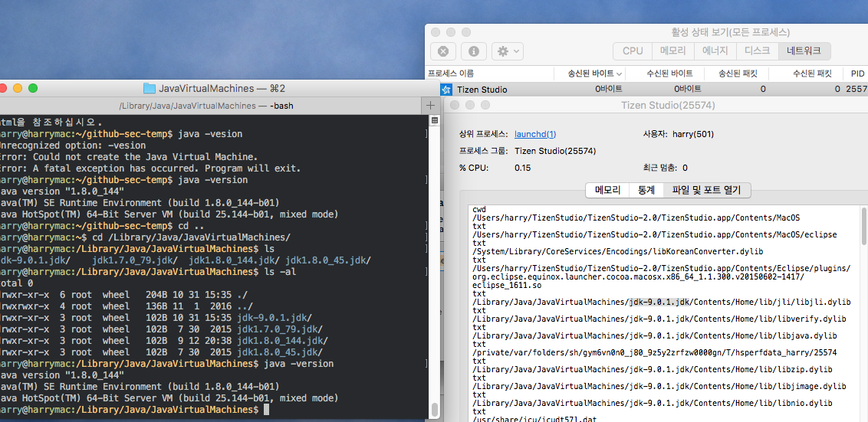Click the quit process (X) toolbar button

tap(443, 51)
